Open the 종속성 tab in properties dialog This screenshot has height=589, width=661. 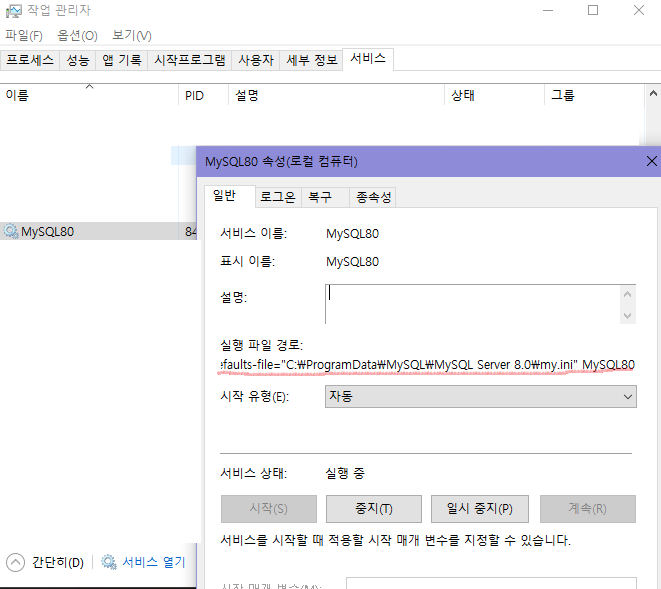(x=373, y=197)
